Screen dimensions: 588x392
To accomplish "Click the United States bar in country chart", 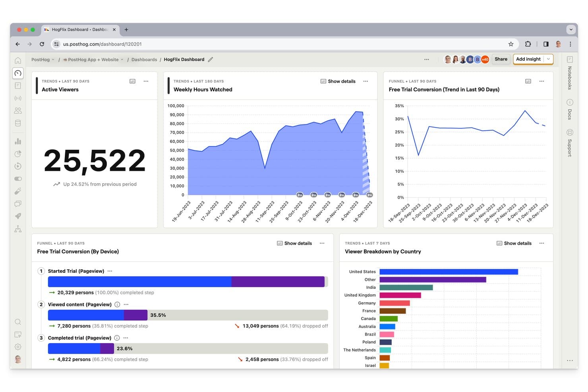I will click(449, 272).
